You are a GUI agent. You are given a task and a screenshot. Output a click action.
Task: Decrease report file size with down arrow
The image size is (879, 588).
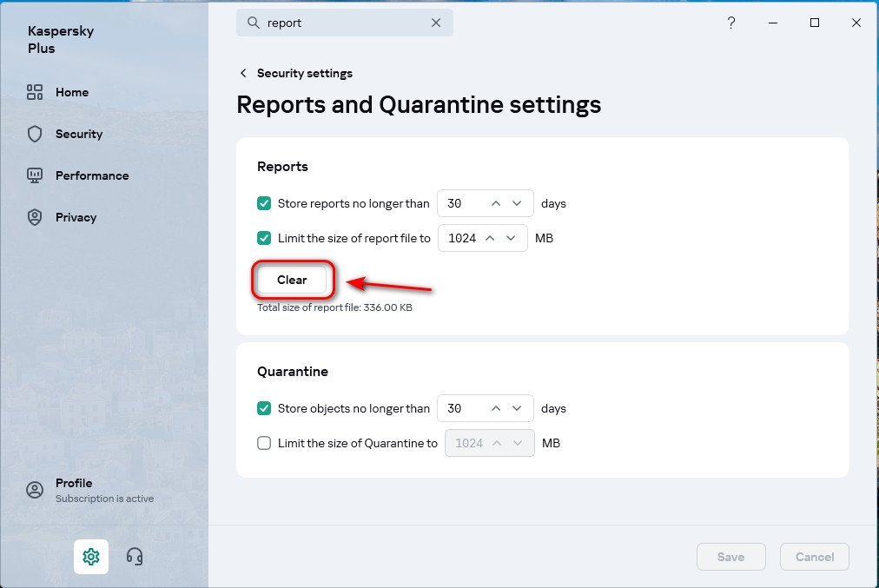coord(511,238)
